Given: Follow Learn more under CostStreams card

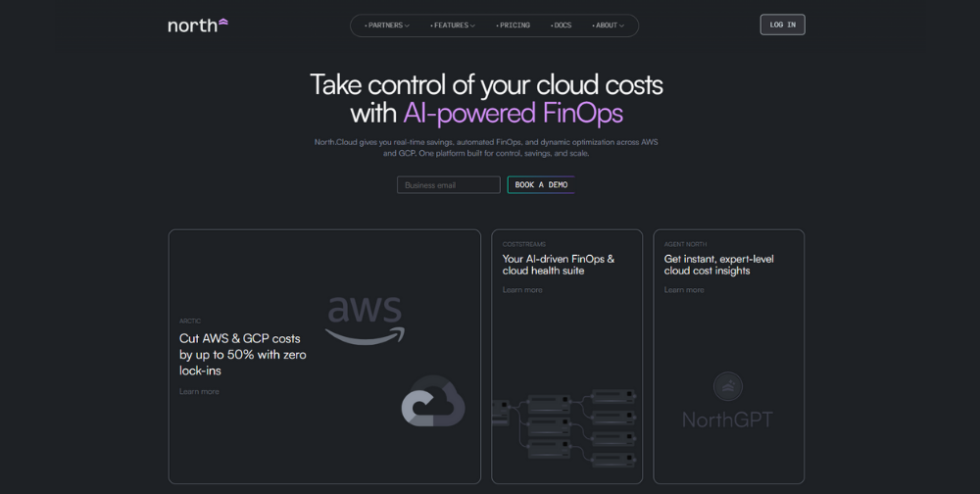Looking at the screenshot, I should [x=522, y=290].
